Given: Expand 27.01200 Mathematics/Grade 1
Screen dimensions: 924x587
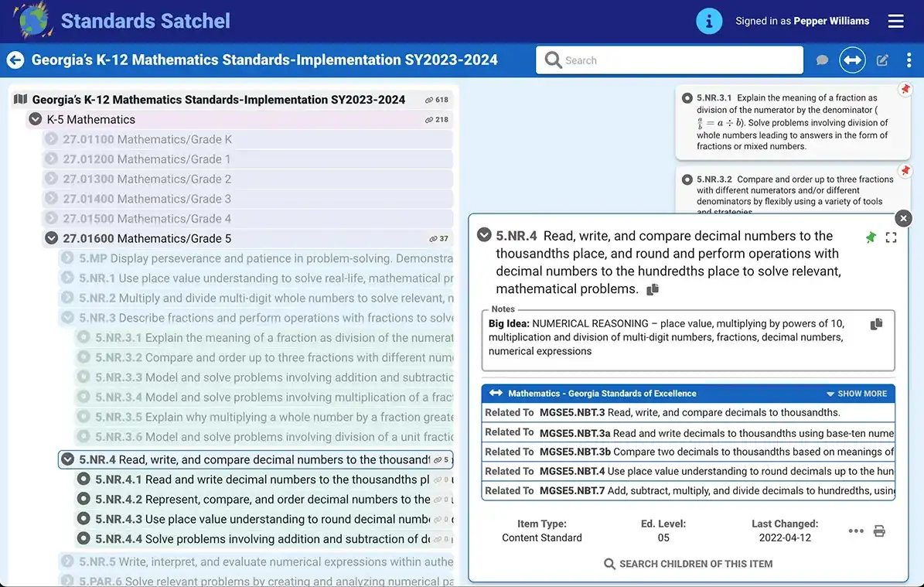Looking at the screenshot, I should [x=51, y=159].
